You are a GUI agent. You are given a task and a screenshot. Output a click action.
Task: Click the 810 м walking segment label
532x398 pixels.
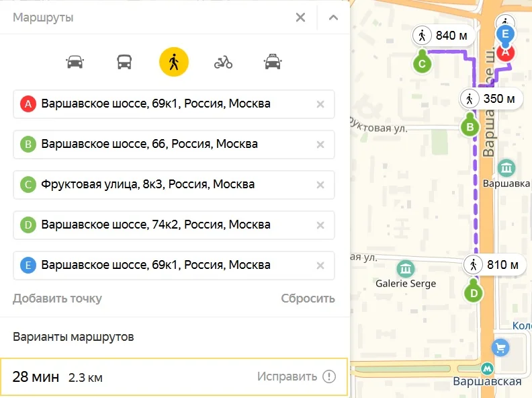point(494,264)
